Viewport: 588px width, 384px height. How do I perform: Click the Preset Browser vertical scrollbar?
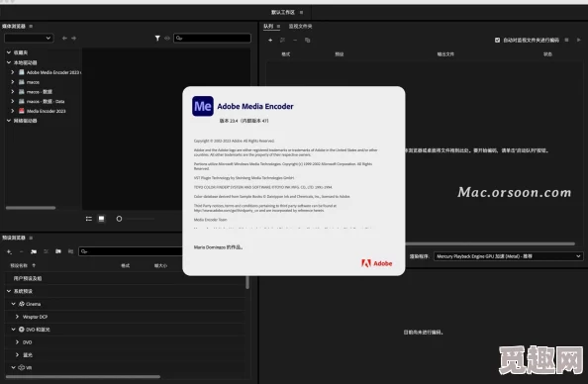pos(247,282)
